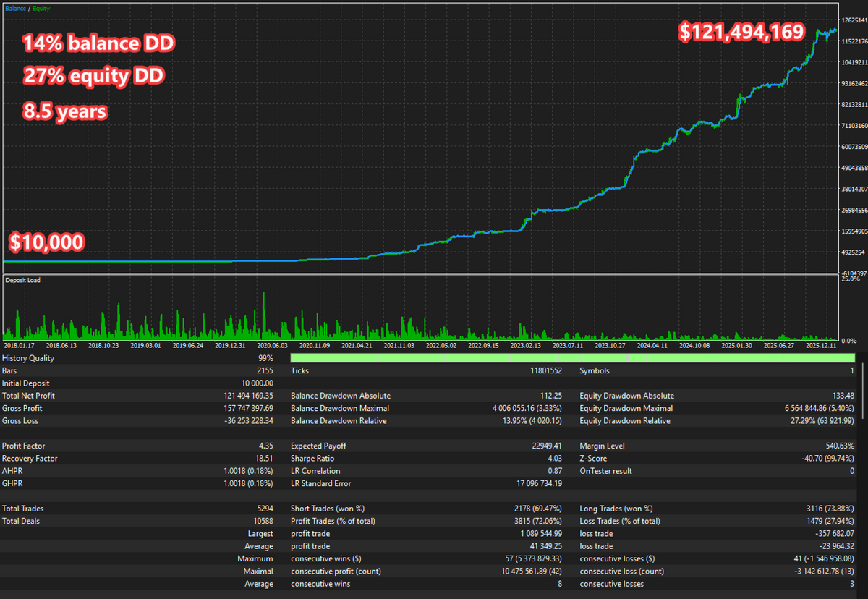Click the largest loss trade value '-357 682.07'

[833, 534]
